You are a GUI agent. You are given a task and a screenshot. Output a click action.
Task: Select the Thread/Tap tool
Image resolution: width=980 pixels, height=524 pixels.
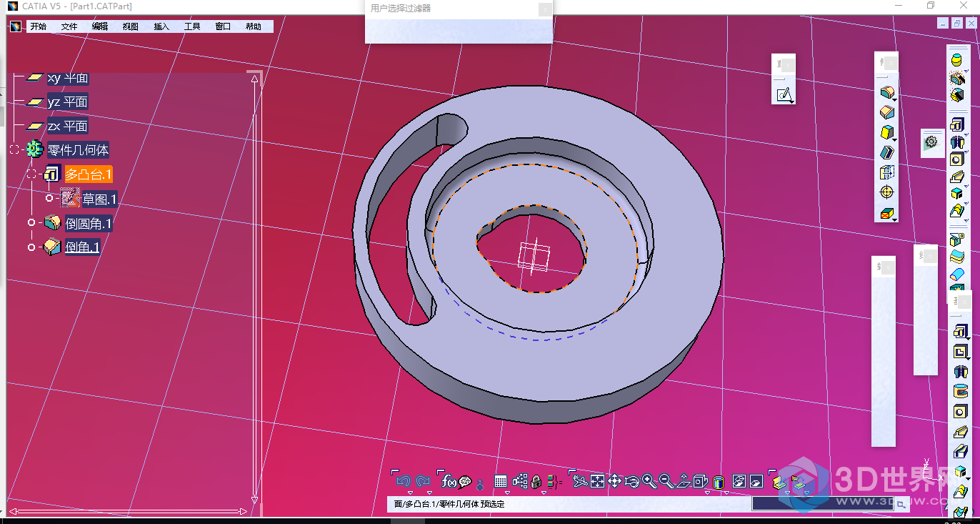pyautogui.click(x=886, y=192)
